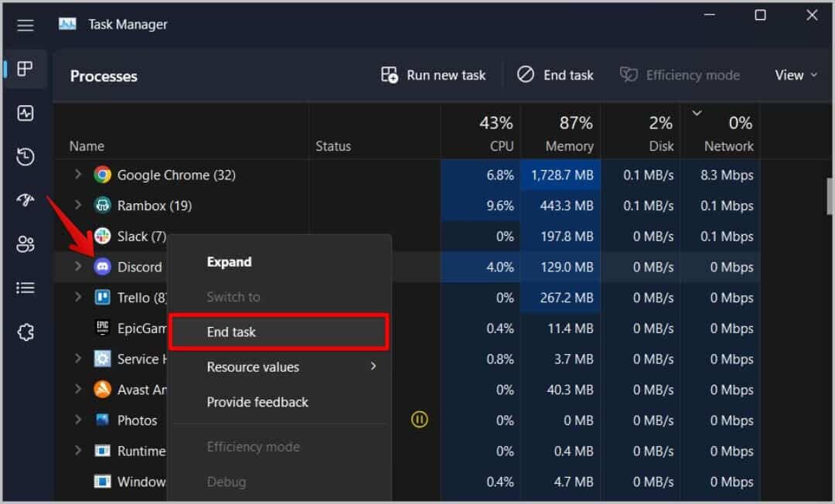Click the yellow suspended status icon for Photos

419,420
